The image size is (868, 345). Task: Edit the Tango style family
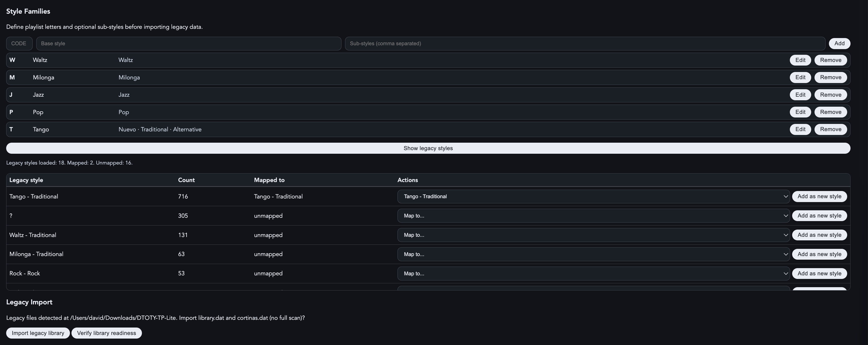click(800, 129)
